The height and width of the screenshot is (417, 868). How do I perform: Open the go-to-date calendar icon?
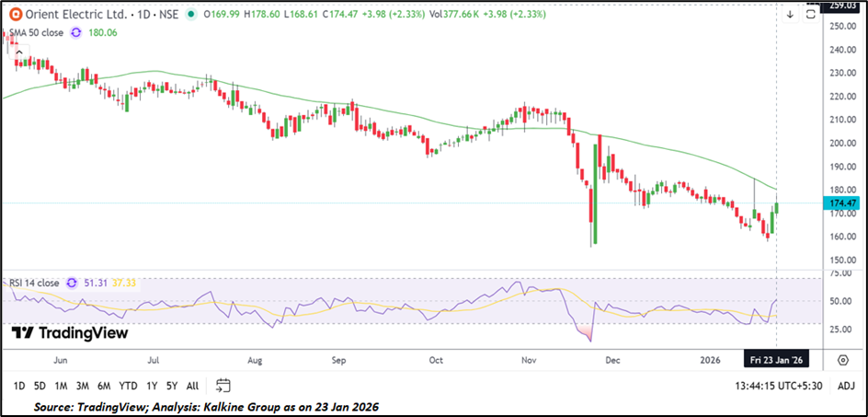pos(223,385)
